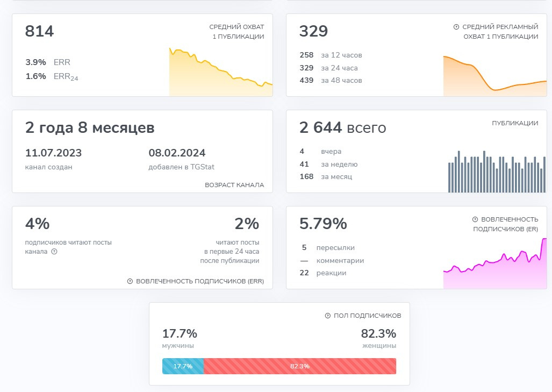Click the orange advertising reach chart
The width and height of the screenshot is (552, 392).
coord(495,76)
